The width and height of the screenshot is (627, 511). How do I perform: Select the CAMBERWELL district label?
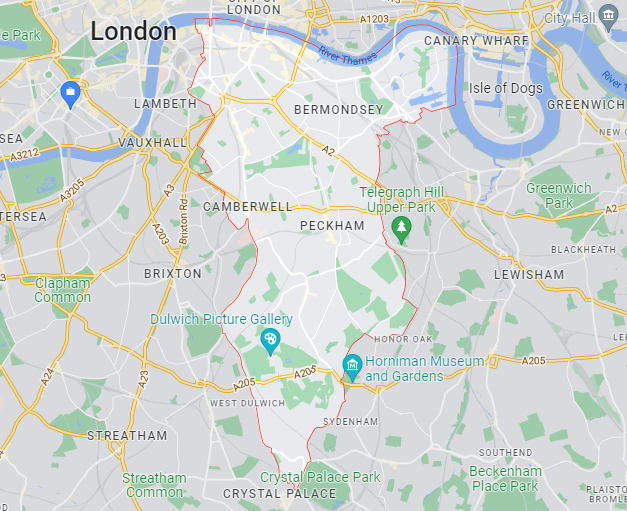pyautogui.click(x=248, y=207)
